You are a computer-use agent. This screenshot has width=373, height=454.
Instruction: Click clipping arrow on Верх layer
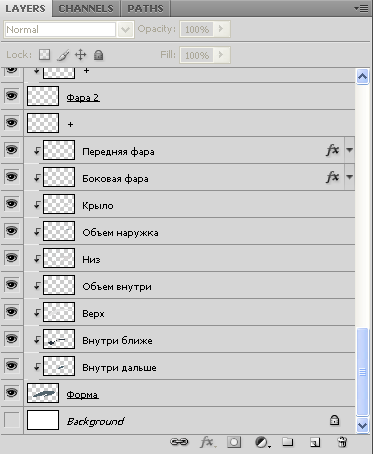tap(37, 313)
